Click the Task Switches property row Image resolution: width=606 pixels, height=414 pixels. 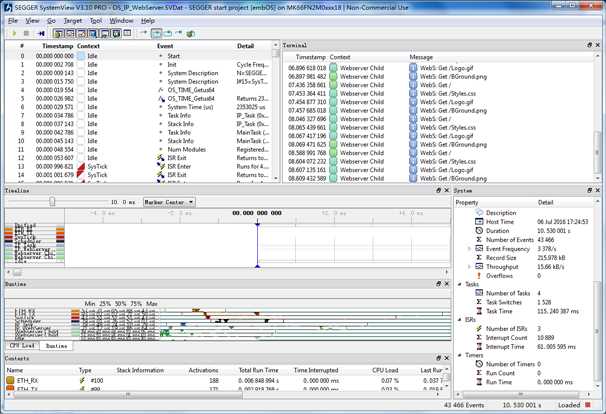[526, 302]
